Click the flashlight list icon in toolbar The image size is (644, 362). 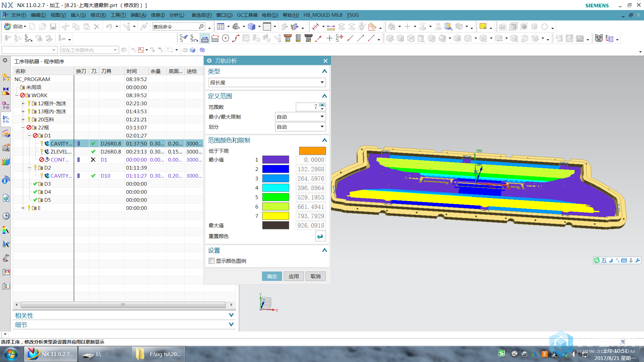(x=183, y=39)
